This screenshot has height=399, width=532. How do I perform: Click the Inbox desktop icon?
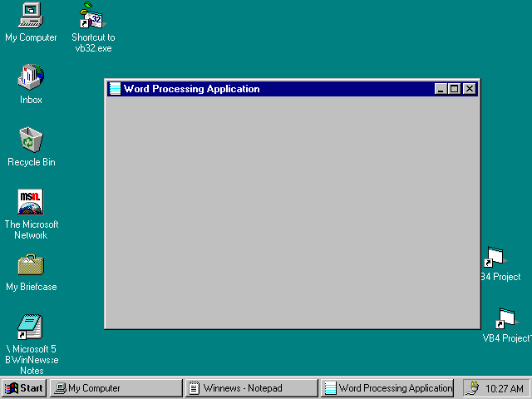click(31, 77)
